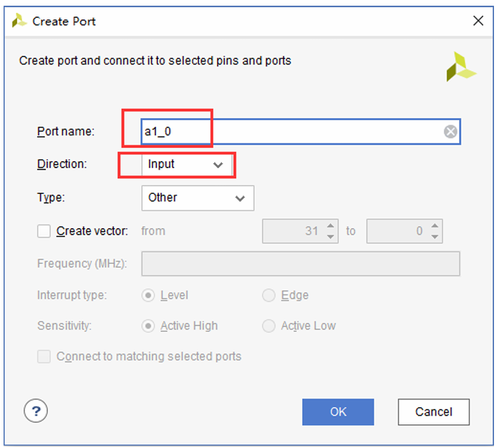Click the Cancel button

point(433,412)
